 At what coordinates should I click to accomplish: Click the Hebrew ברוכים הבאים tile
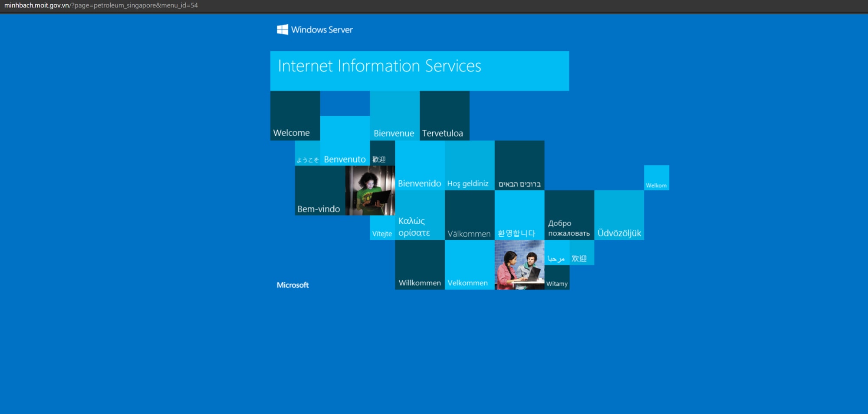pyautogui.click(x=519, y=165)
